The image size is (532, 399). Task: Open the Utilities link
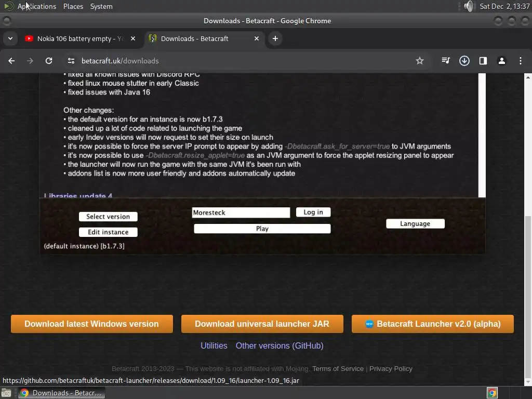coord(214,345)
